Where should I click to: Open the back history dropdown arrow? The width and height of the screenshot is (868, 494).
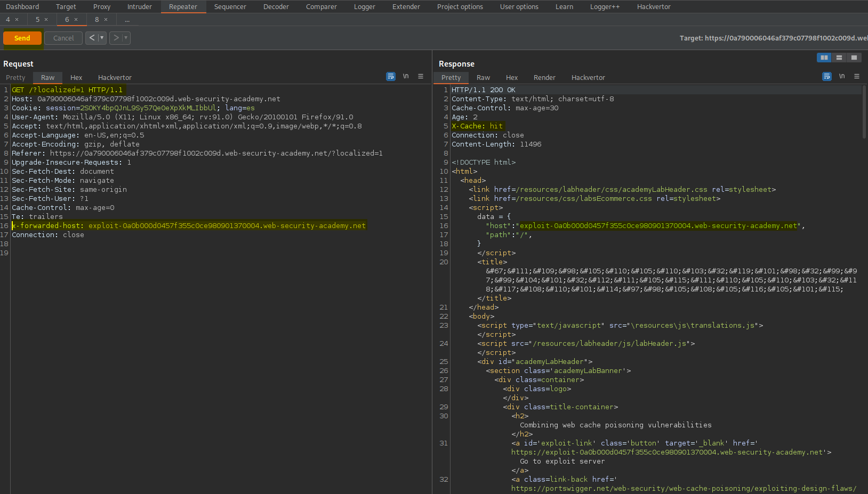point(102,38)
